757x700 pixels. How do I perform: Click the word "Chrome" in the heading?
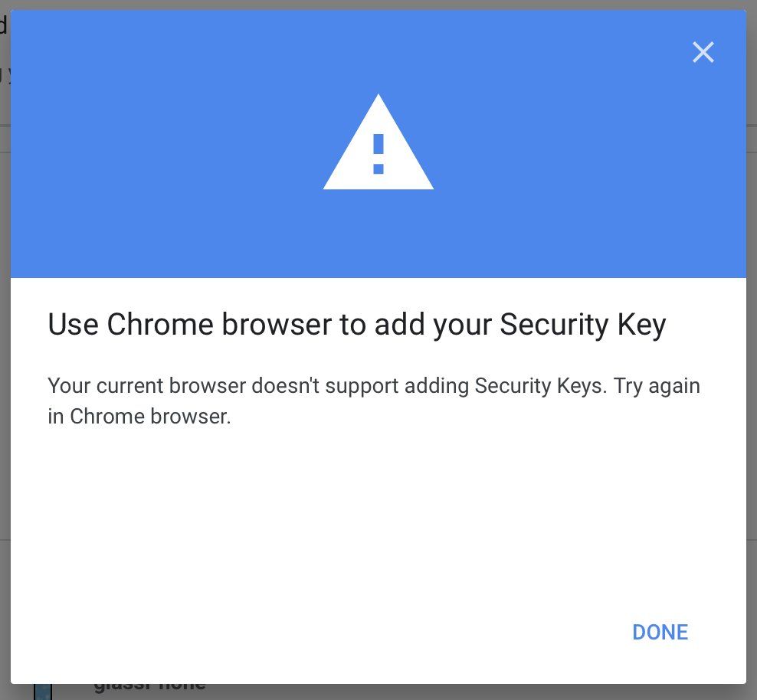[x=160, y=325]
